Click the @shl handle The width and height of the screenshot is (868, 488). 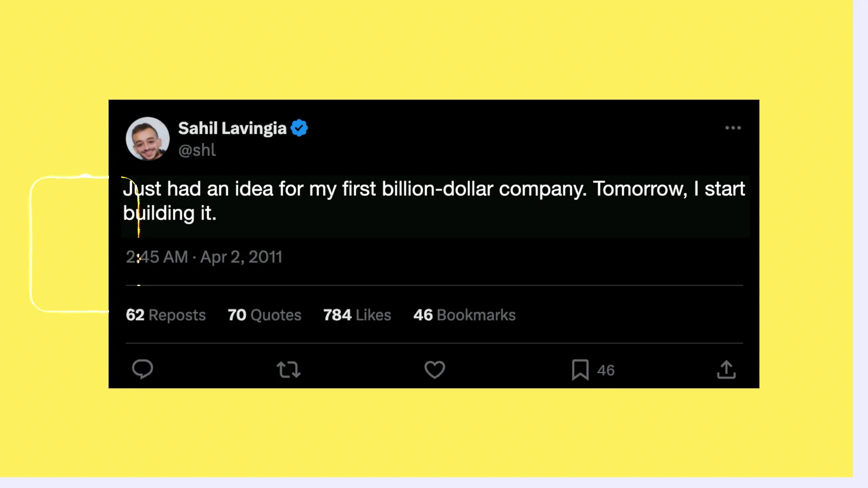pyautogui.click(x=197, y=150)
